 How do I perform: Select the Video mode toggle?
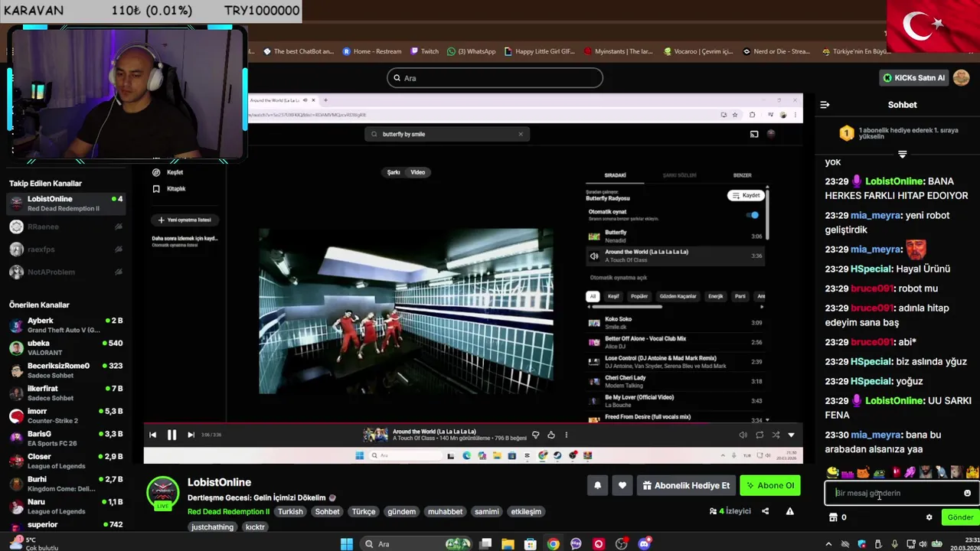(418, 172)
